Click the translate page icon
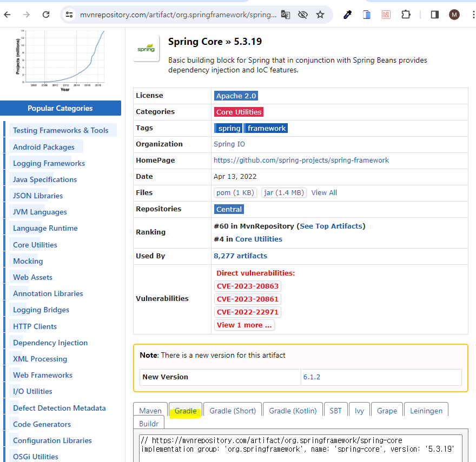The height and width of the screenshot is (462, 476). click(286, 15)
